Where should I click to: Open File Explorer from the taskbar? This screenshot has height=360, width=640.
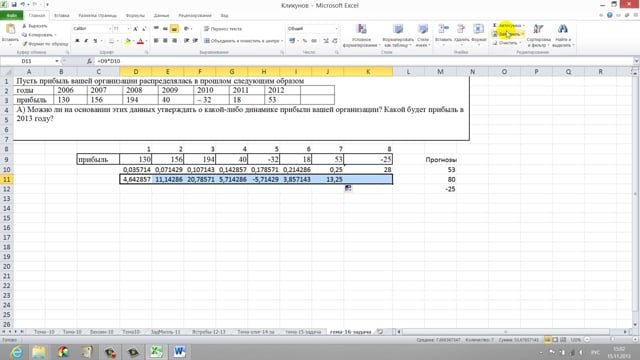pyautogui.click(x=39, y=352)
